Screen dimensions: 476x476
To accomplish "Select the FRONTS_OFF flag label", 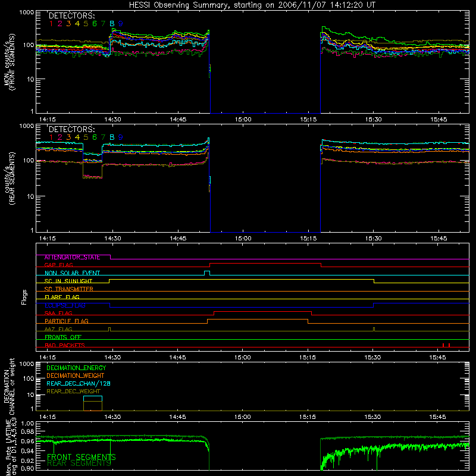I will [x=63, y=337].
